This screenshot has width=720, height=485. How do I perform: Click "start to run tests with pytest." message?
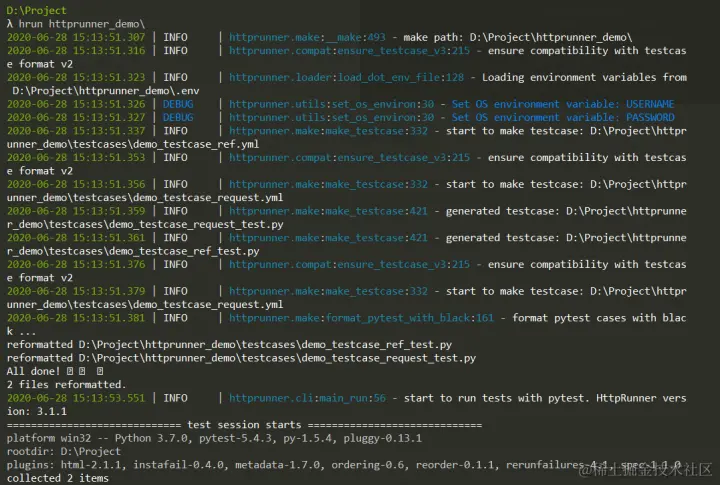(x=496, y=398)
